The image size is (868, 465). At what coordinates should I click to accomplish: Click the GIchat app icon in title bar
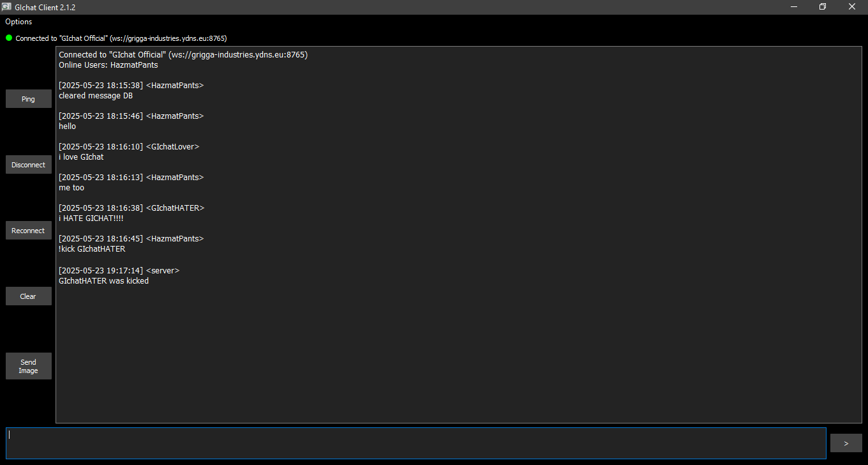coord(6,7)
